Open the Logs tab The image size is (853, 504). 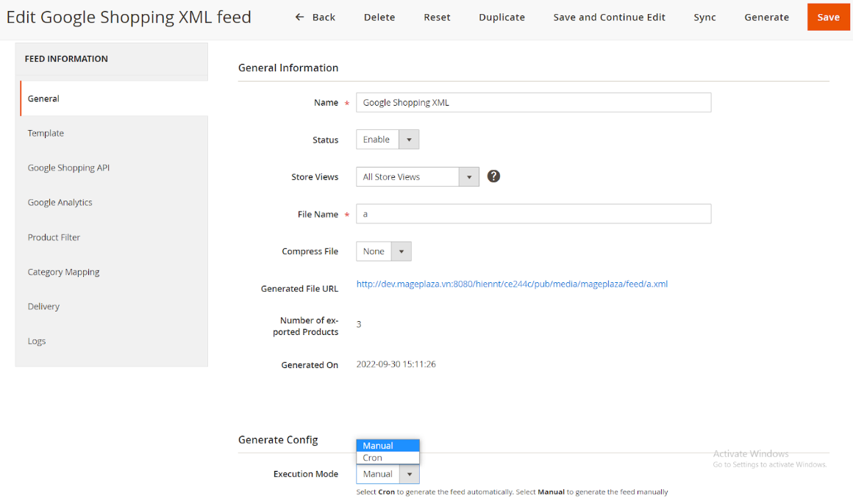point(37,341)
